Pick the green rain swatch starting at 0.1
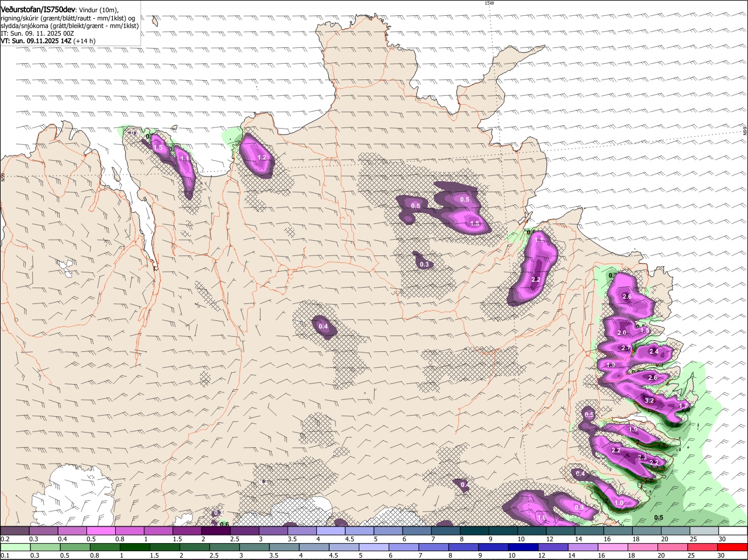This screenshot has width=748, height=560. 15,547
